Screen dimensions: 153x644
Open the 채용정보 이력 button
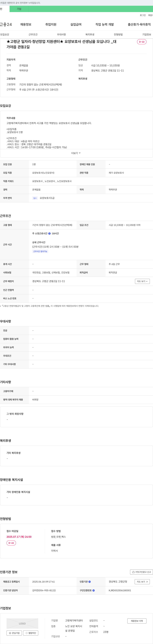coord(137,621)
